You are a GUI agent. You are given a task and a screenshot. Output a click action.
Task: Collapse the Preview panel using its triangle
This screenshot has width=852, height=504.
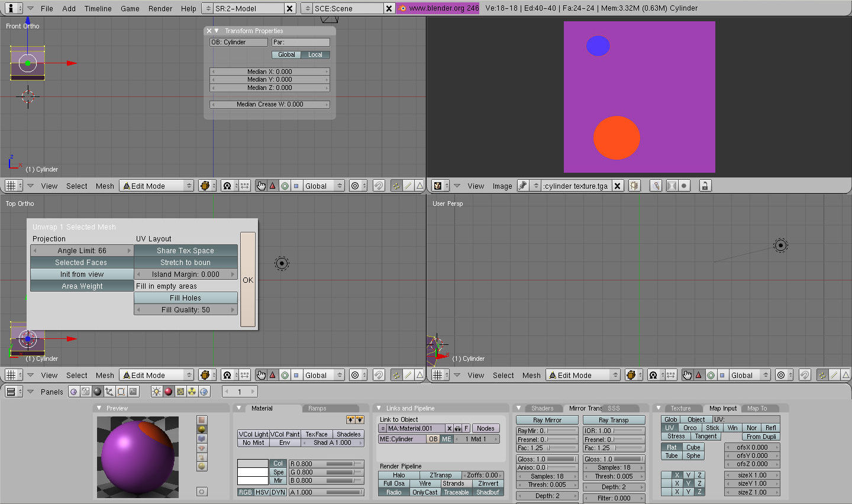pos(99,408)
